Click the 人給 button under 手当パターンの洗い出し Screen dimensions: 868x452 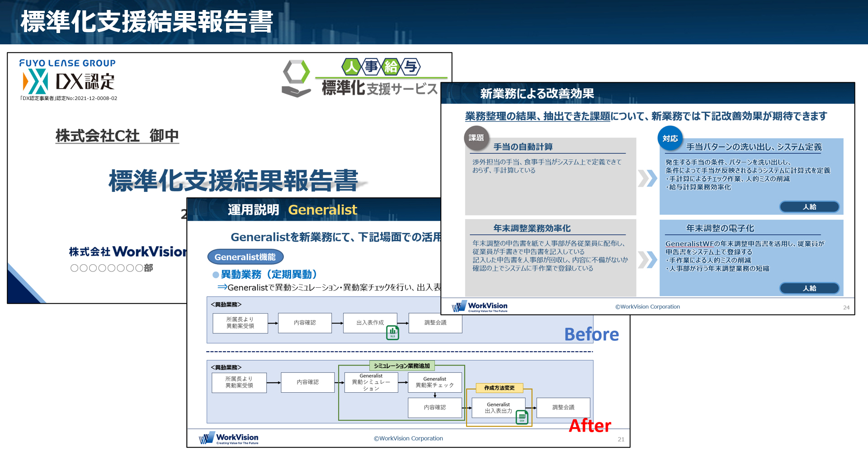tap(809, 206)
